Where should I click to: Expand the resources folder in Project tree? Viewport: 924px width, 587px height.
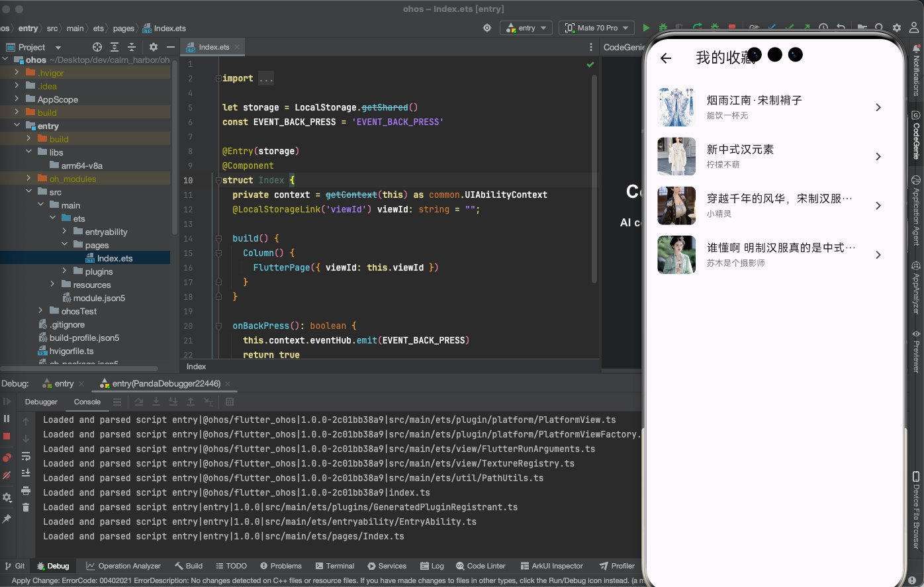pos(52,285)
